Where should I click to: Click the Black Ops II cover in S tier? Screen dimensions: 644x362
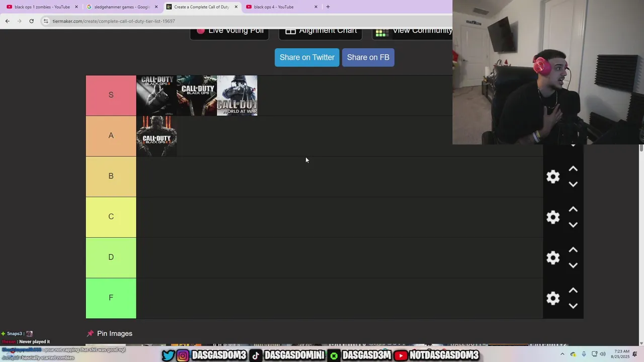click(x=156, y=96)
